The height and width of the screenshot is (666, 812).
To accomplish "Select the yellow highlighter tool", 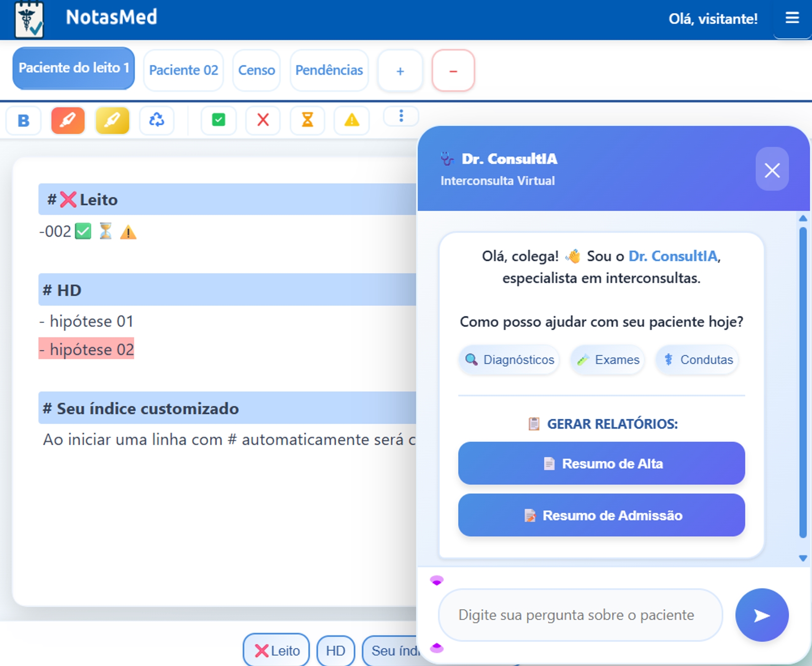I will pyautogui.click(x=112, y=121).
